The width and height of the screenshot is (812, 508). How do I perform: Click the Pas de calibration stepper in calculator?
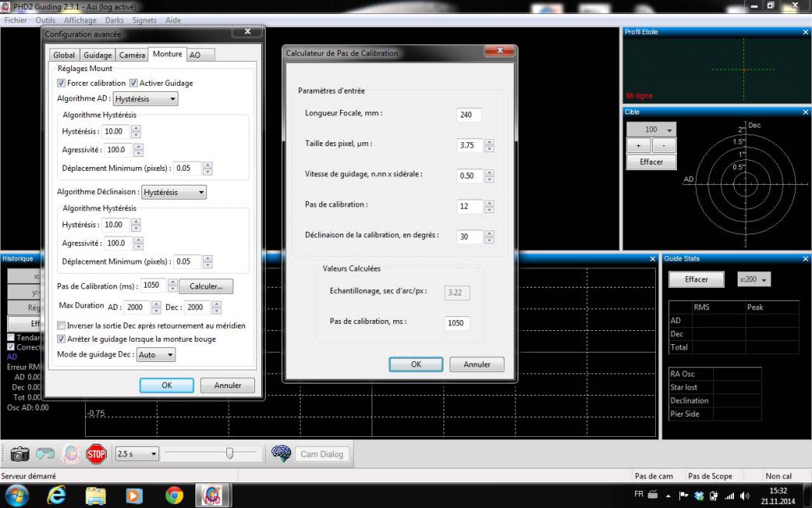coord(489,206)
